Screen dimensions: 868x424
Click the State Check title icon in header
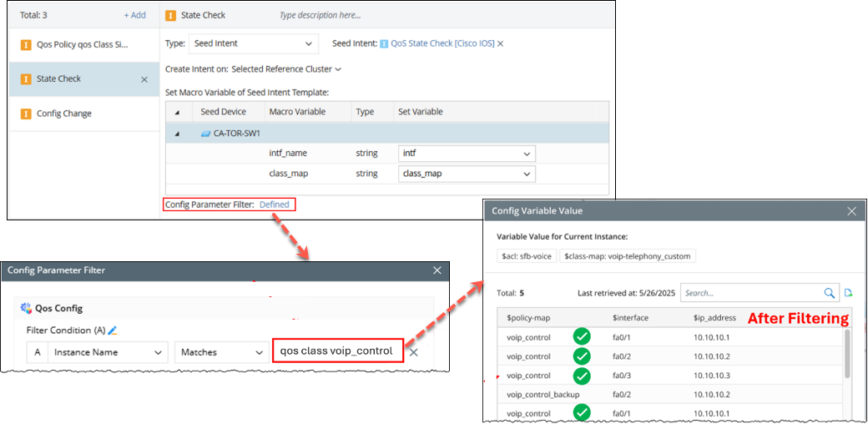(x=170, y=16)
